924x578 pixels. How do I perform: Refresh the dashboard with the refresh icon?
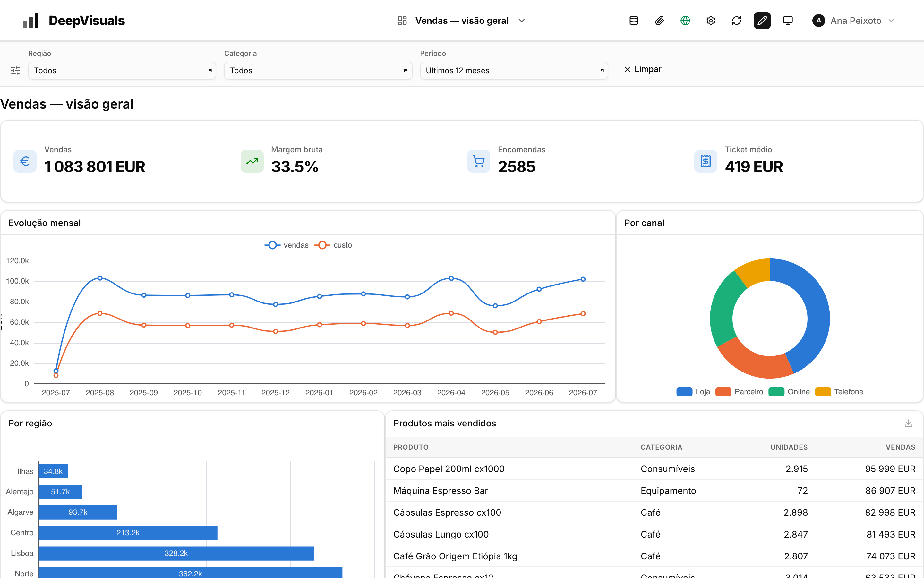pyautogui.click(x=737, y=21)
